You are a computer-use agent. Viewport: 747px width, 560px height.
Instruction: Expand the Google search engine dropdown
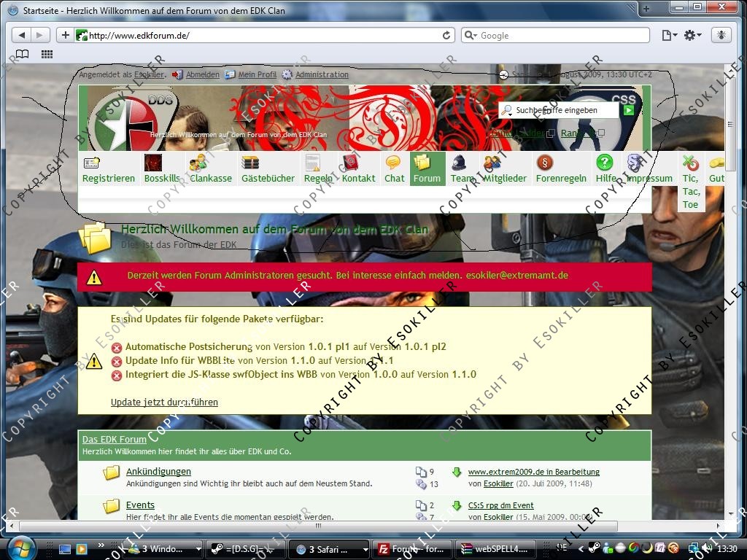(x=471, y=35)
